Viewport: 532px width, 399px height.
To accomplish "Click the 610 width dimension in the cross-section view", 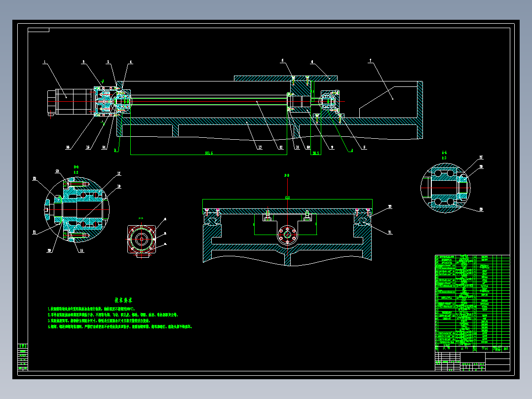I will click(x=287, y=198).
